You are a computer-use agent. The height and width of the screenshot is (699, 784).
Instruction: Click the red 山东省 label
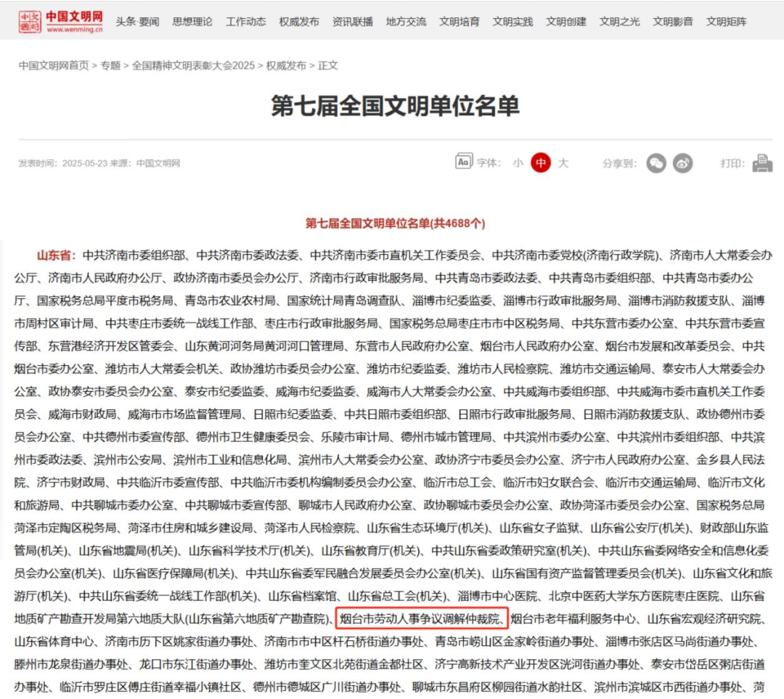(x=56, y=255)
